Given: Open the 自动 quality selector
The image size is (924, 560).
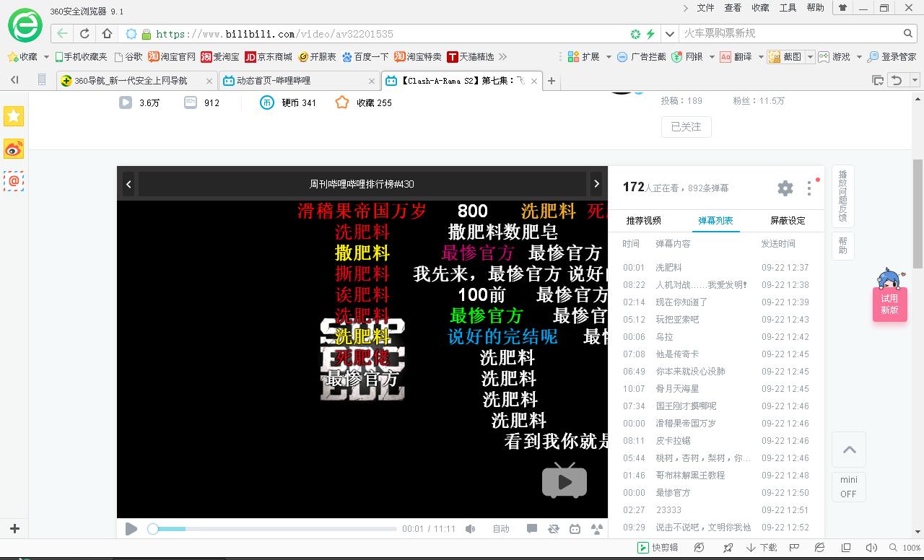Looking at the screenshot, I should [x=501, y=529].
